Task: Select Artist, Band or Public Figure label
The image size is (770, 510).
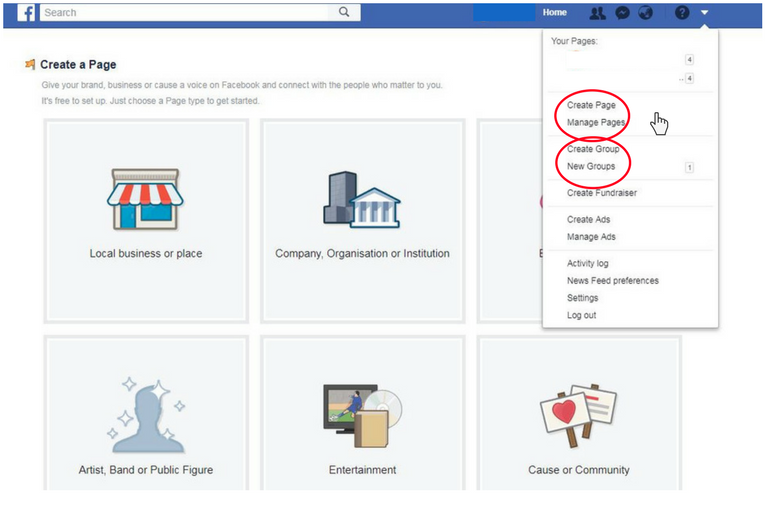Action: [146, 470]
